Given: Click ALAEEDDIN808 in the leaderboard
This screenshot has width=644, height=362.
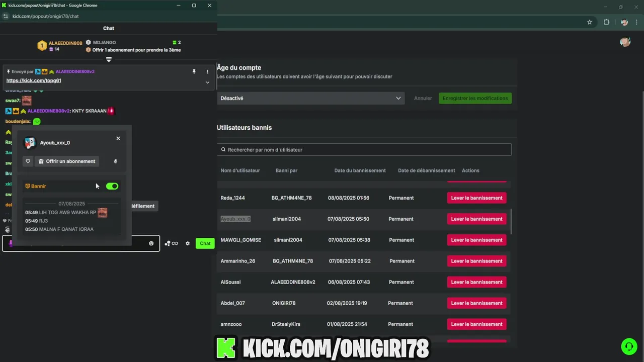Looking at the screenshot, I should point(65,43).
